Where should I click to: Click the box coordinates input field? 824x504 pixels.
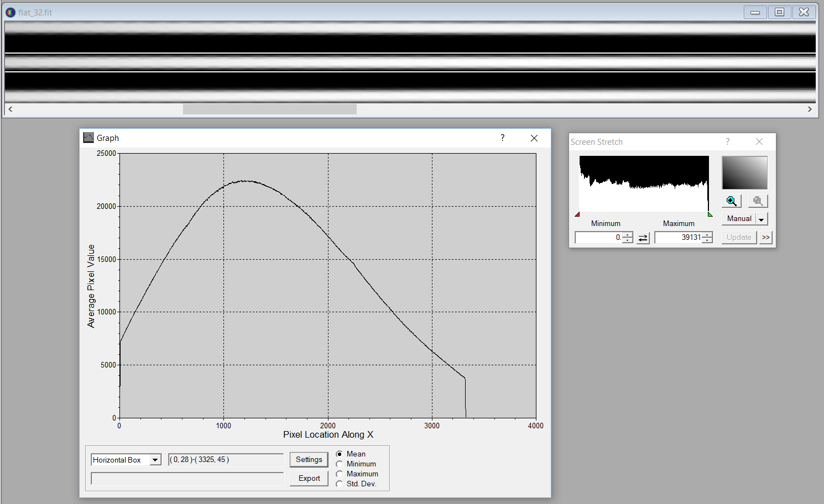click(226, 460)
